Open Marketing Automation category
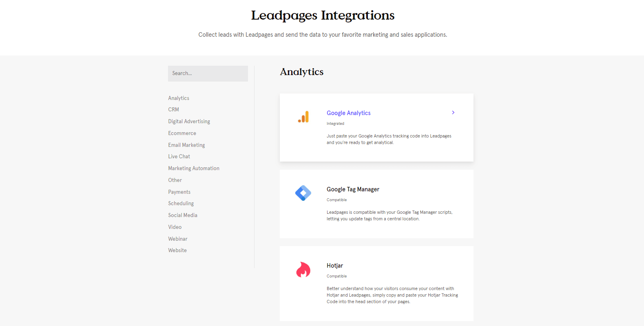644x326 pixels. tap(194, 168)
